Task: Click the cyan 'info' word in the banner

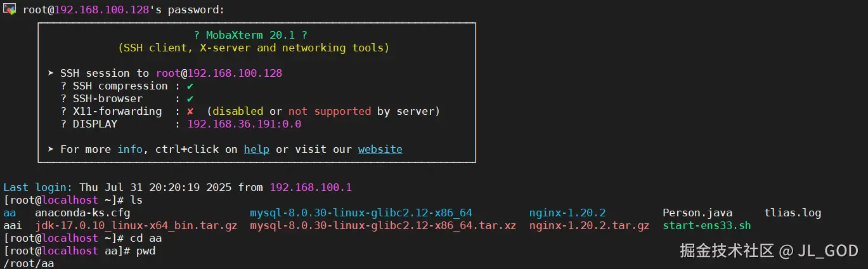Action: tap(130, 149)
